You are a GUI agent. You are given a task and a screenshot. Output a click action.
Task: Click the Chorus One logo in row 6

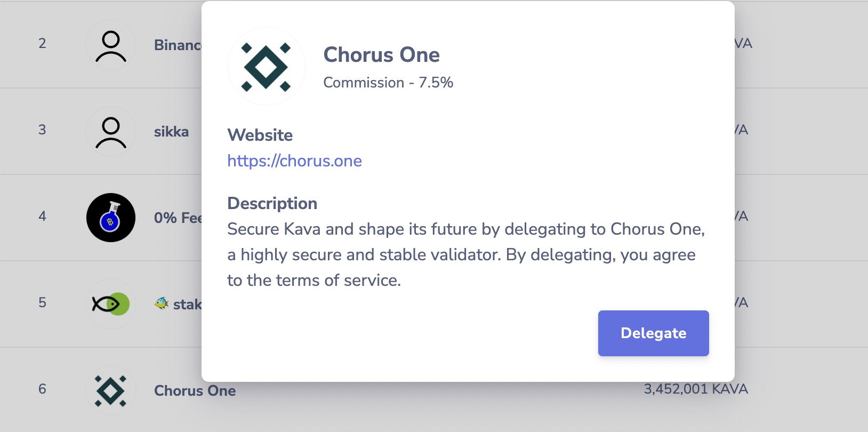click(111, 390)
